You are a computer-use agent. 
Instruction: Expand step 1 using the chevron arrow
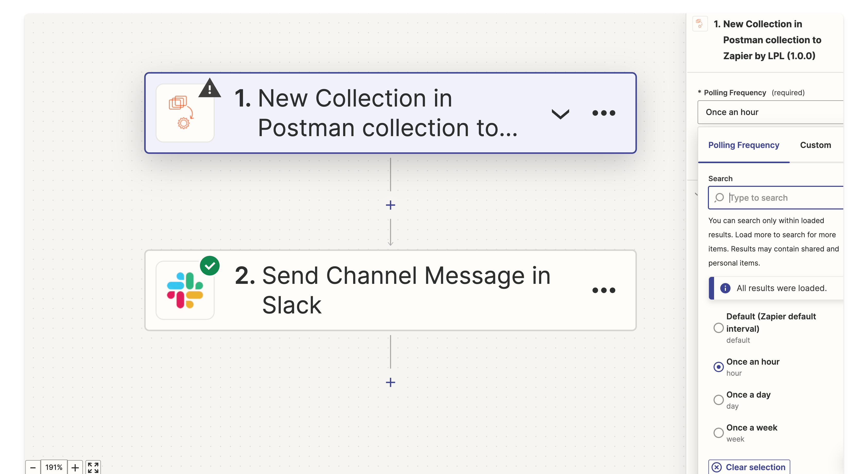pyautogui.click(x=560, y=114)
